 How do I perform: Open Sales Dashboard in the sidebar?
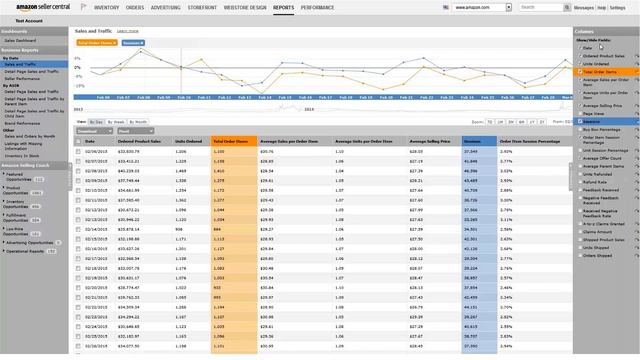(x=20, y=40)
